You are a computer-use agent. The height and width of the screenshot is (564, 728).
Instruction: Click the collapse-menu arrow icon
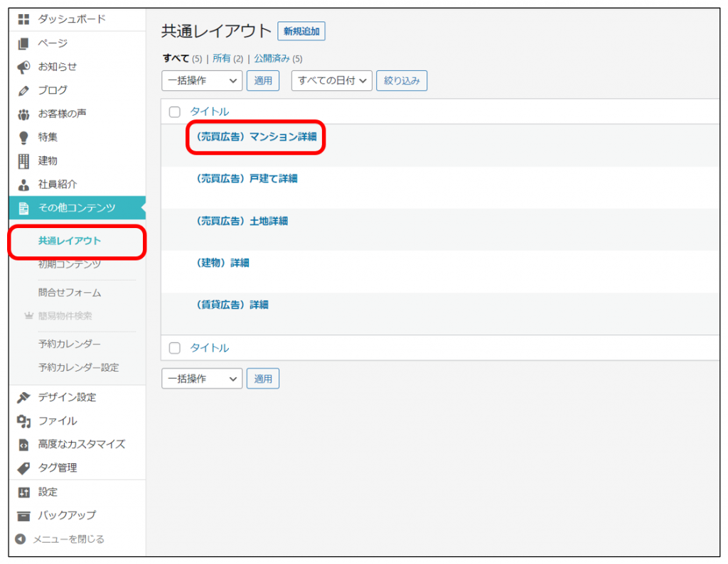pyautogui.click(x=21, y=539)
